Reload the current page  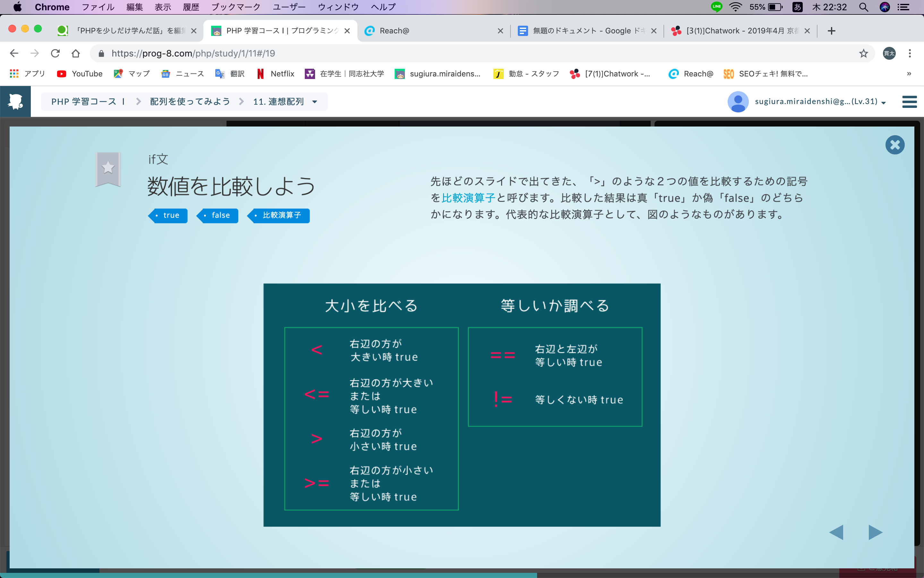pyautogui.click(x=56, y=54)
